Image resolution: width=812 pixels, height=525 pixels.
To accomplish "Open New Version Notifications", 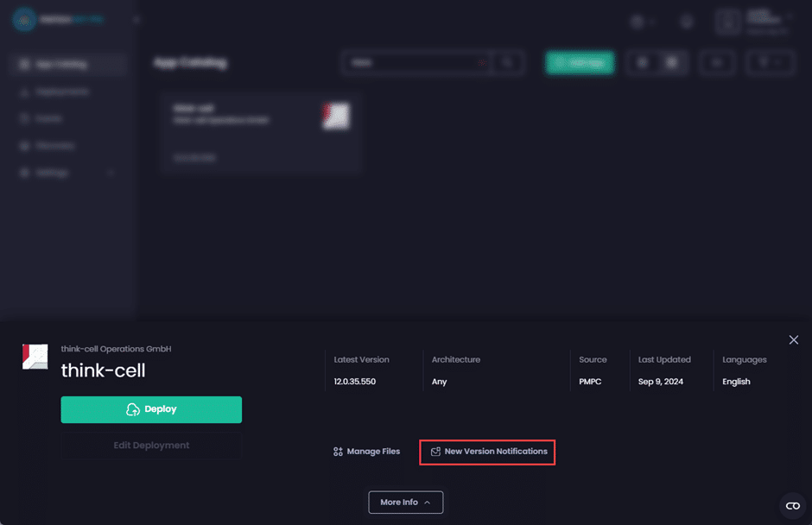I will [x=488, y=452].
